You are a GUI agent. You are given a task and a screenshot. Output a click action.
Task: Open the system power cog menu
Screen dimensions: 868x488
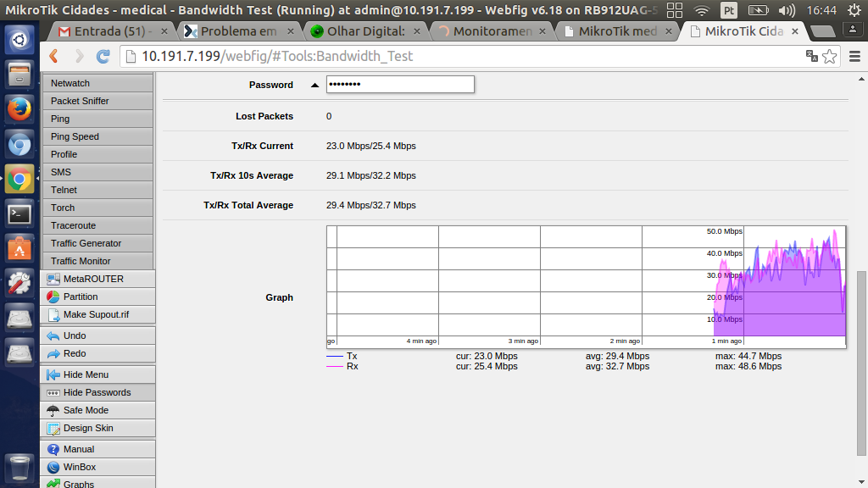click(x=854, y=10)
